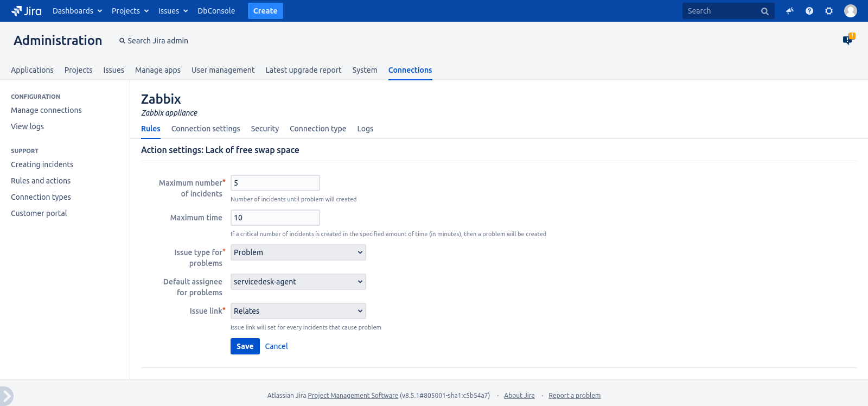
Task: Open the user profile avatar menu
Action: pos(851,11)
